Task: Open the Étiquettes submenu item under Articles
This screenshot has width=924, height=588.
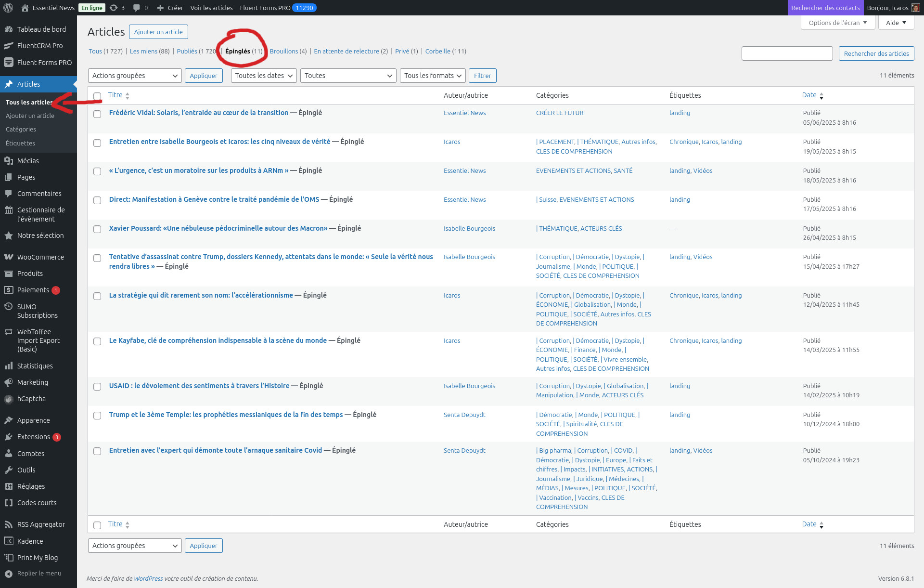Action: (x=20, y=144)
